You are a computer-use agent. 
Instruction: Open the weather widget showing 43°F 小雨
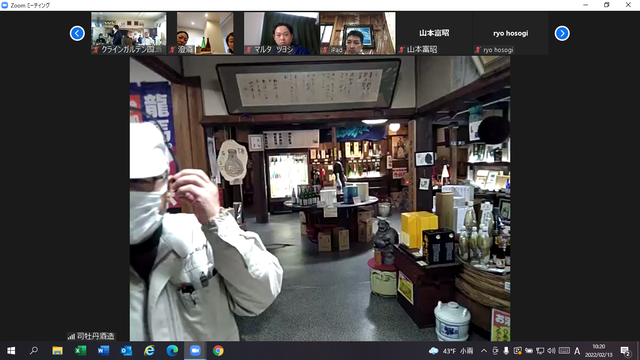pos(451,351)
